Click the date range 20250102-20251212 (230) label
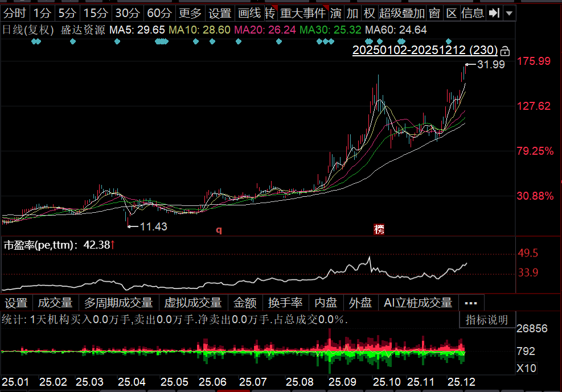 (425, 50)
